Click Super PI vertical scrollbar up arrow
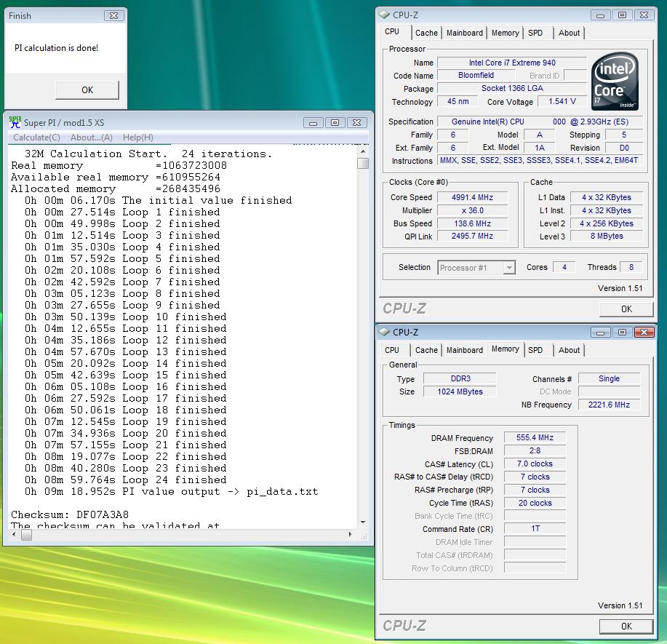 click(363, 151)
